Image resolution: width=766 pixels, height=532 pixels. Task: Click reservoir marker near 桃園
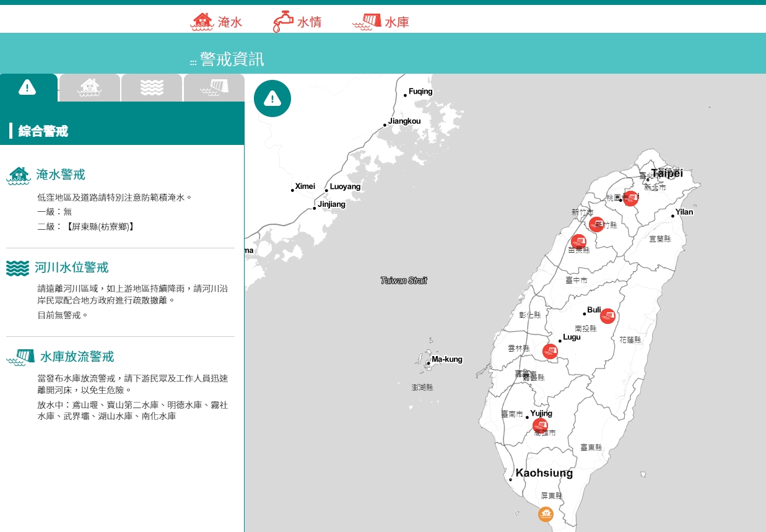[x=630, y=198]
